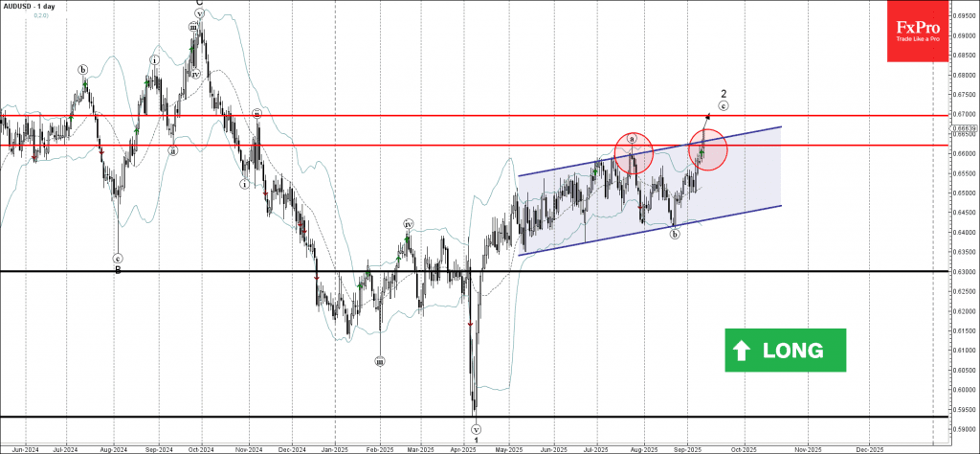Click the 0.69500 price level label
This screenshot has width=980, height=454.
964,15
